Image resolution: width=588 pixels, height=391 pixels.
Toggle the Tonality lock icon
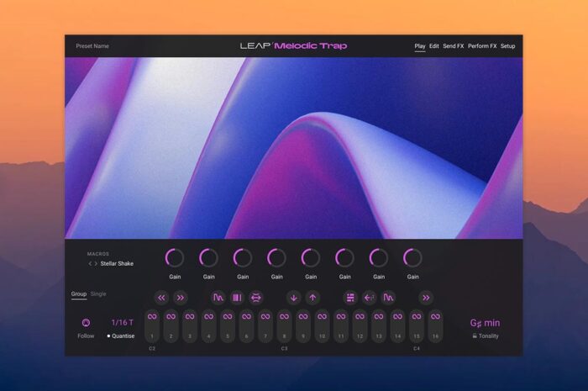(x=475, y=336)
